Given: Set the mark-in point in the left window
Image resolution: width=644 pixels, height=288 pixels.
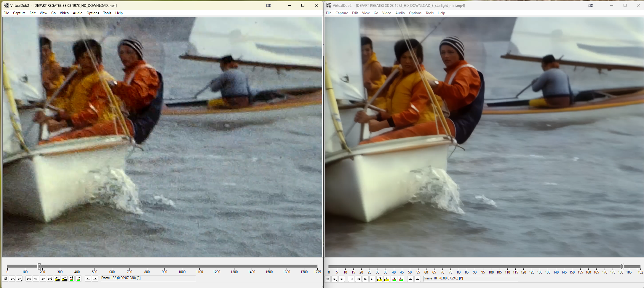Looking at the screenshot, I should point(88,279).
